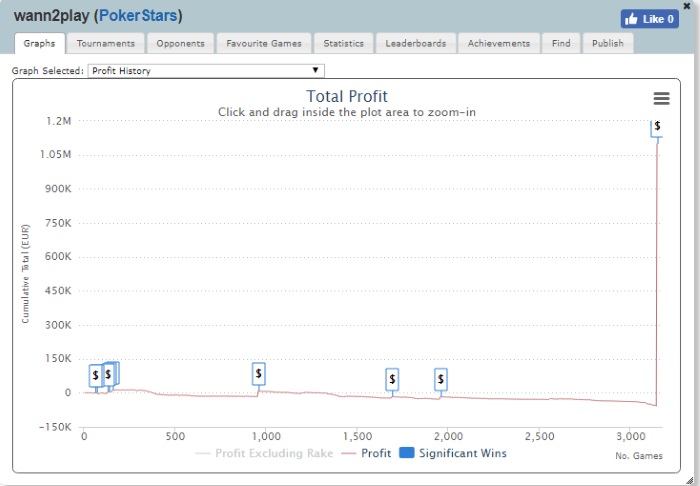Toggle Significant Wins series in legend
700x486 pixels.
coord(453,453)
